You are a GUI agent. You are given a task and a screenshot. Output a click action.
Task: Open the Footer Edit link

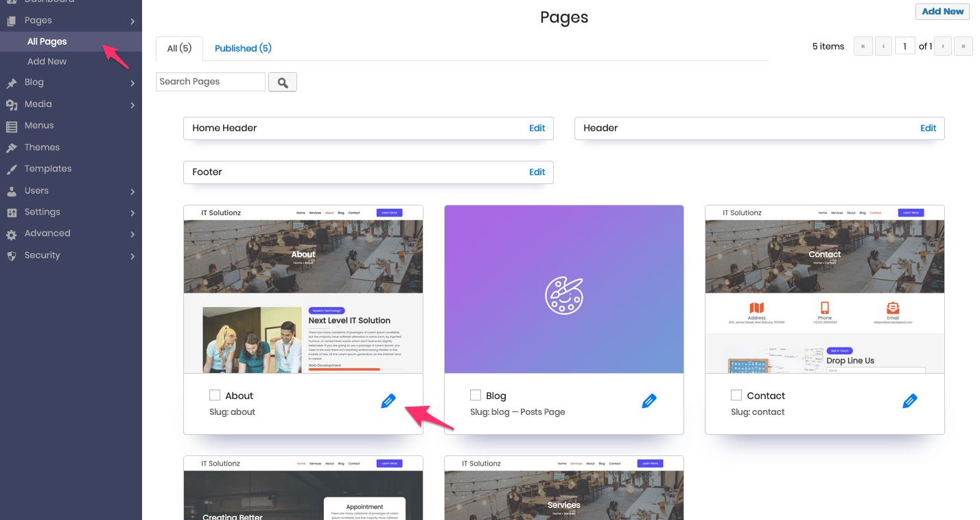537,172
